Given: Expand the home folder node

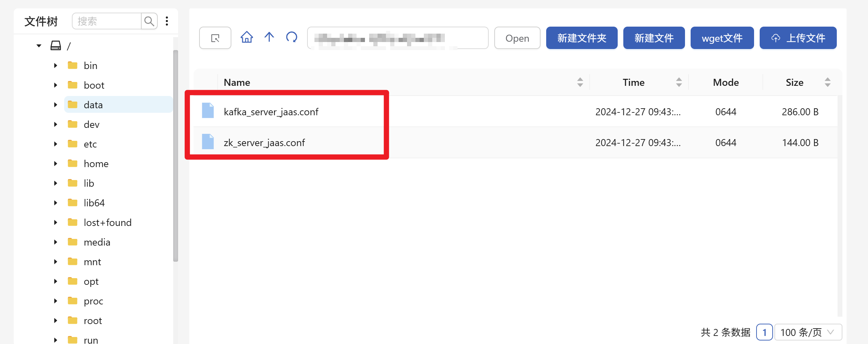Looking at the screenshot, I should click(x=55, y=164).
